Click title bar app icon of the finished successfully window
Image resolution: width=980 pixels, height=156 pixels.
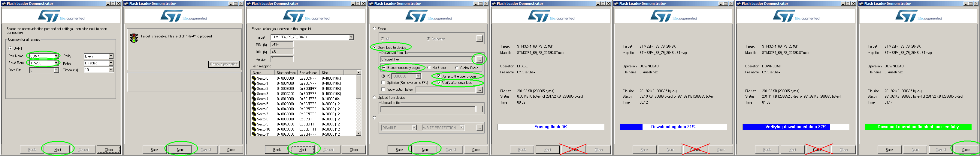tap(861, 3)
